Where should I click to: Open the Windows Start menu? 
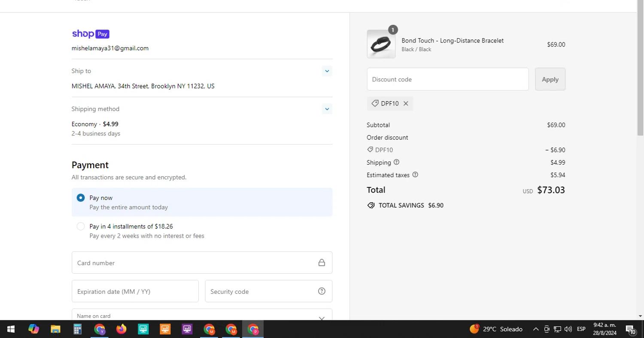point(11,329)
